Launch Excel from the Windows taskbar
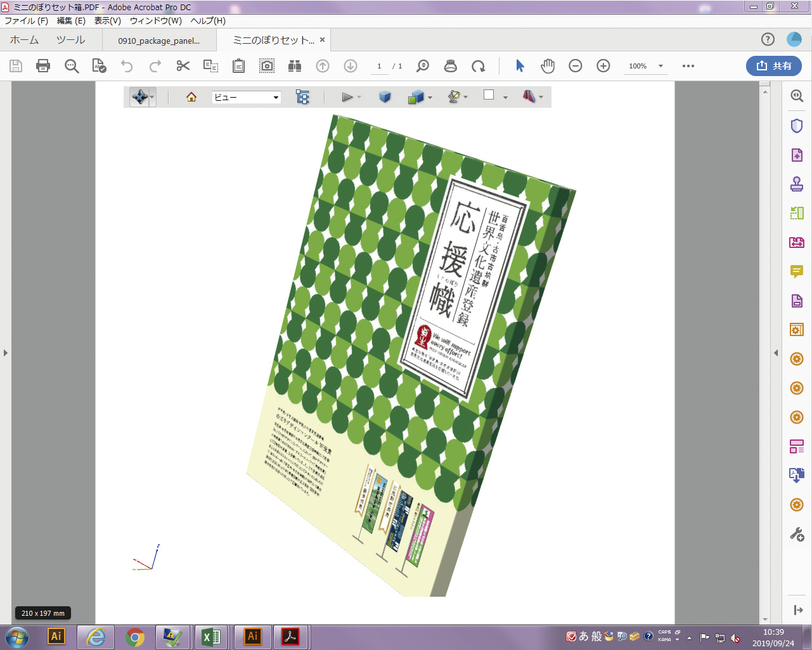This screenshot has height=650, width=812. [x=210, y=637]
